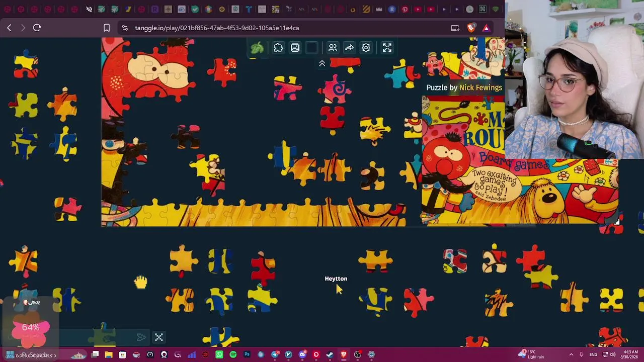The image size is (644, 362).
Task: Open Telegram from the taskbar
Action: point(275,354)
